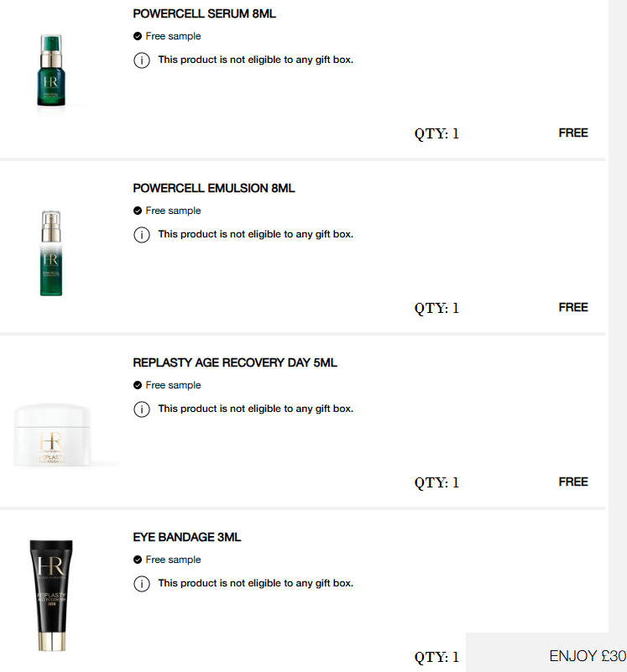Click QTY: 1 for Replasty Age Recovery Day
The image size is (627, 672).
coord(436,482)
